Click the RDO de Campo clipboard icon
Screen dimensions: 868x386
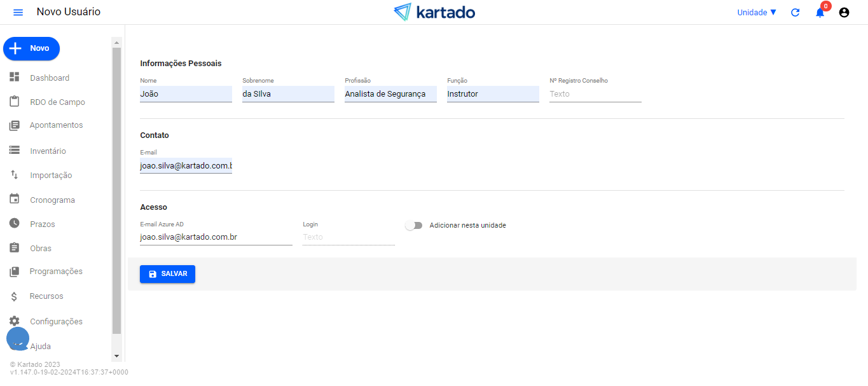coord(15,102)
